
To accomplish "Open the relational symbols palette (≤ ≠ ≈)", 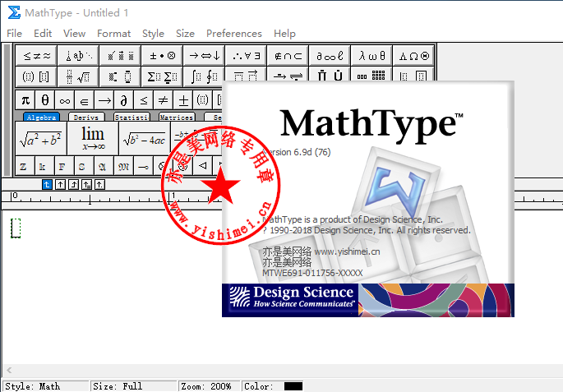I will tap(36, 56).
